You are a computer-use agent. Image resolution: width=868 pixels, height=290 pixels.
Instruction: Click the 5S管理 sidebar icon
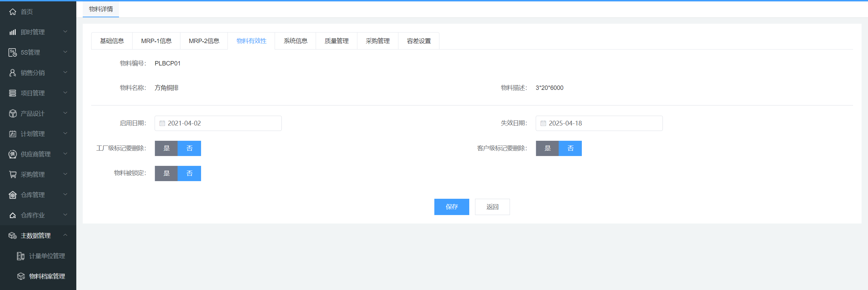[x=13, y=53]
